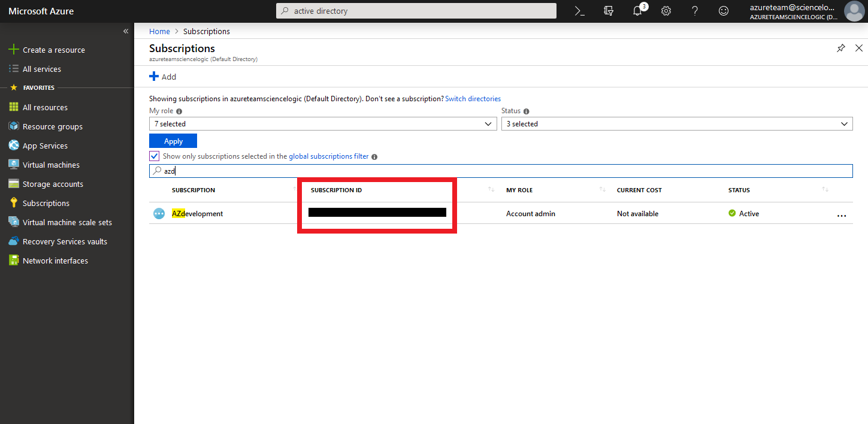Open the notifications bell

pos(637,11)
